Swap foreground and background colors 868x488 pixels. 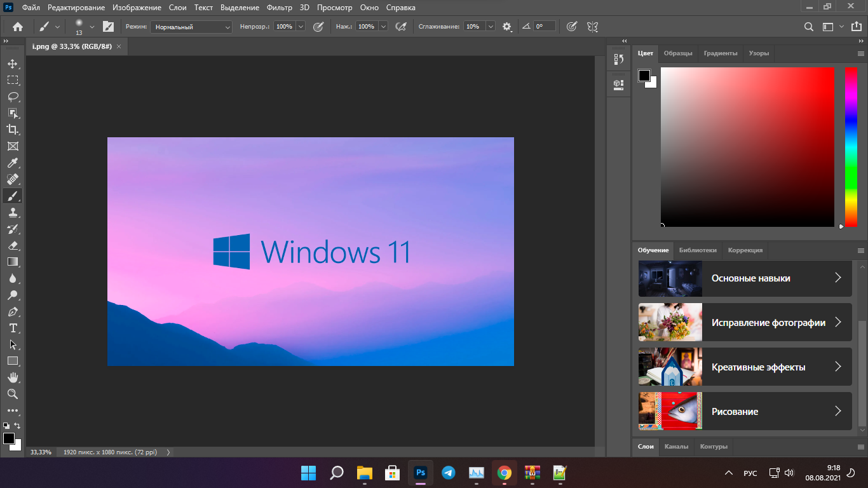pyautogui.click(x=17, y=426)
